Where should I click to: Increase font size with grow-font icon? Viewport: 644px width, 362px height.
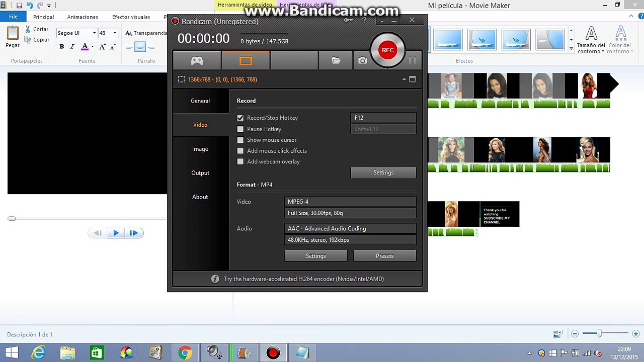103,47
